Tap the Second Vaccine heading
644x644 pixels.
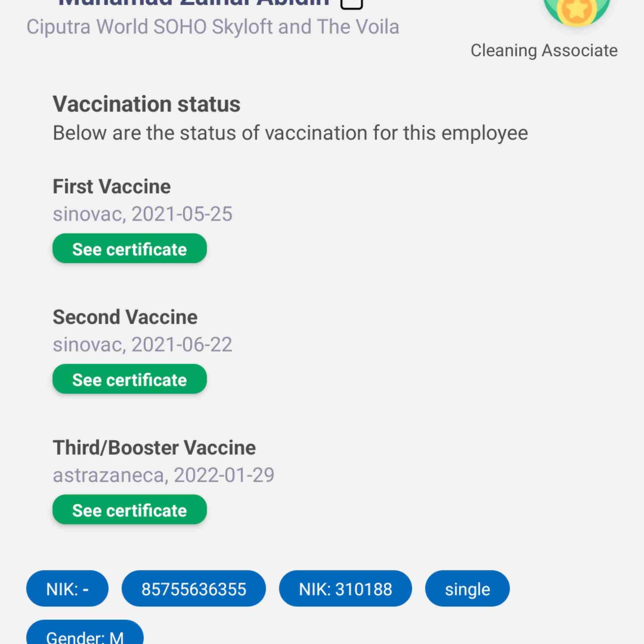coord(125,317)
